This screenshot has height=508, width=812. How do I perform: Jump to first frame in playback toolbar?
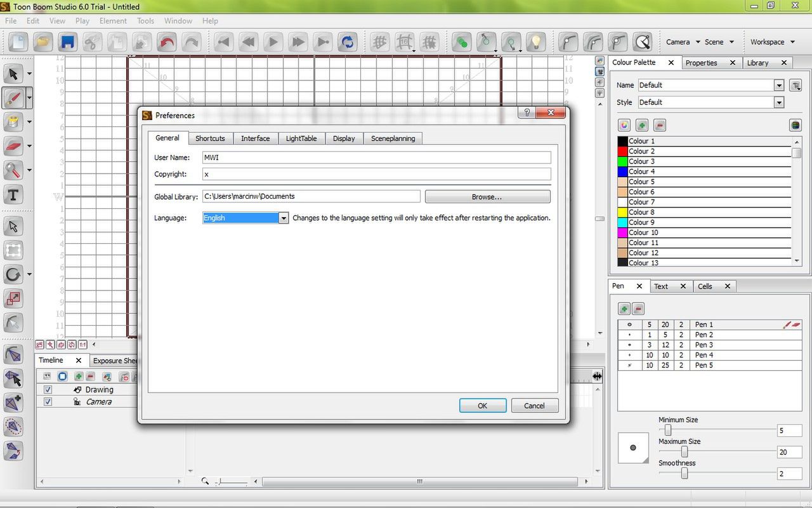tap(223, 42)
